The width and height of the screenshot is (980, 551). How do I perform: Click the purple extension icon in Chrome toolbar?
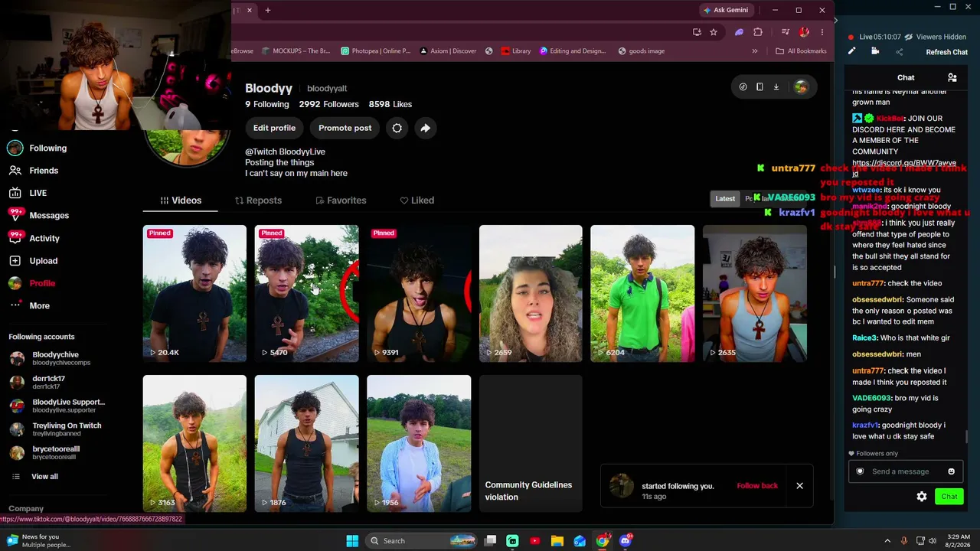pos(739,32)
